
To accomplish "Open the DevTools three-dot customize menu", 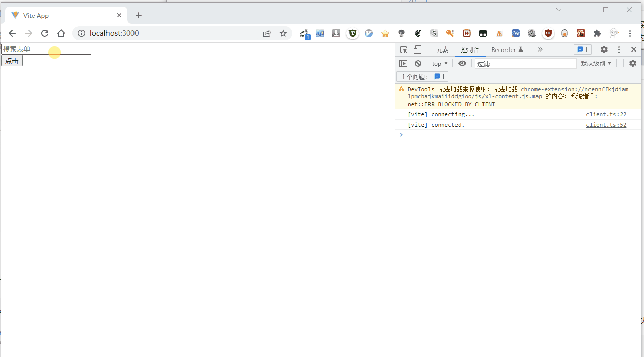I will click(x=619, y=49).
